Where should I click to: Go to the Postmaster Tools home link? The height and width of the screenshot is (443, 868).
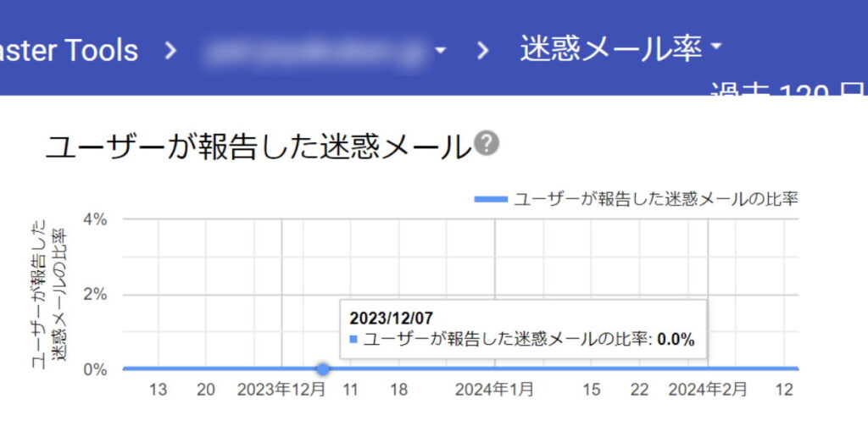68,50
